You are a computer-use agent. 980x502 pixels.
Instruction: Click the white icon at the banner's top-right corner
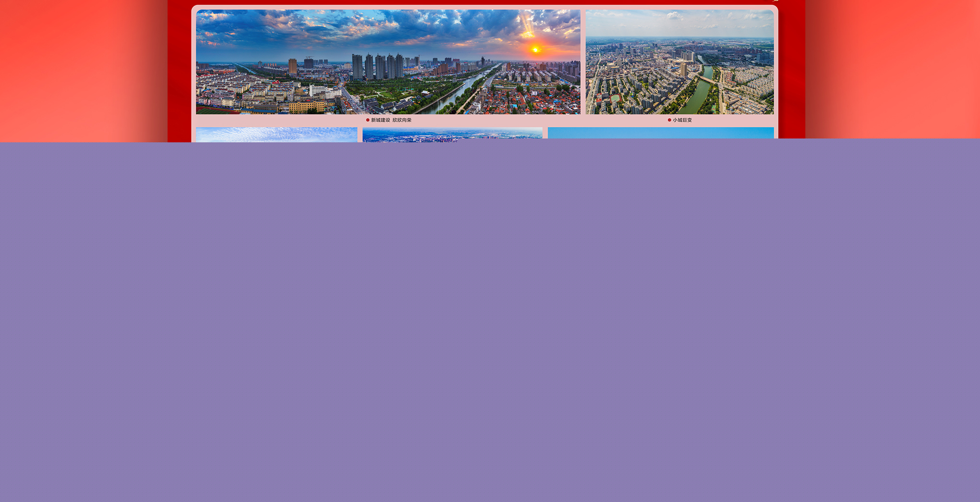[775, 1]
